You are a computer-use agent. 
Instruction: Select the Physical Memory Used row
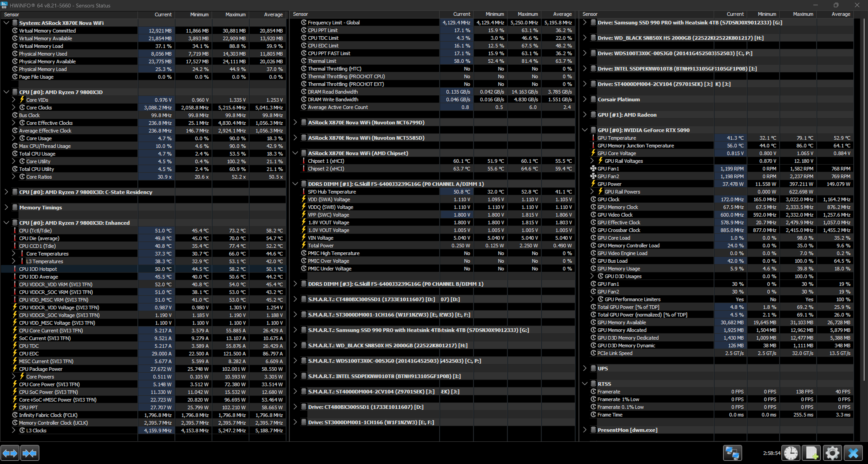pyautogui.click(x=144, y=54)
